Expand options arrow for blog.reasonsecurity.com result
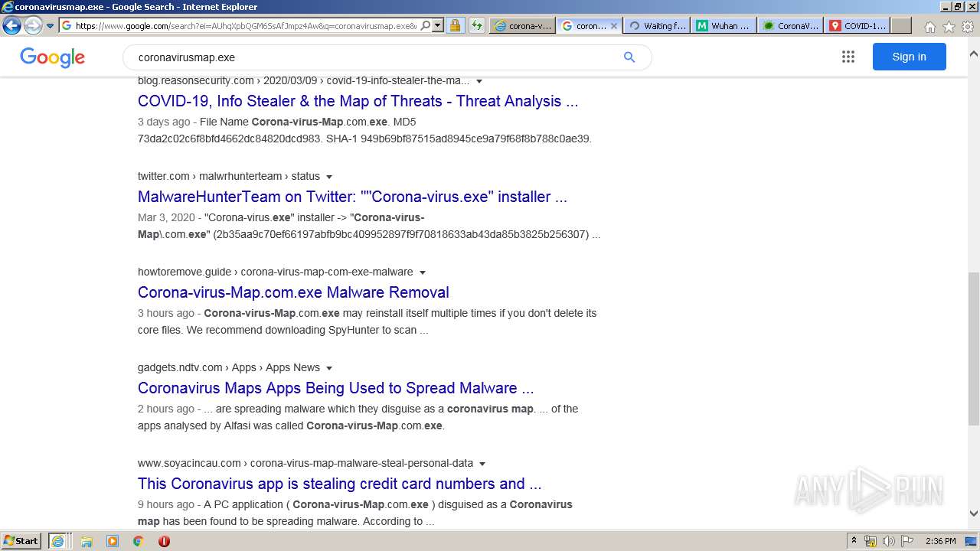 click(479, 81)
